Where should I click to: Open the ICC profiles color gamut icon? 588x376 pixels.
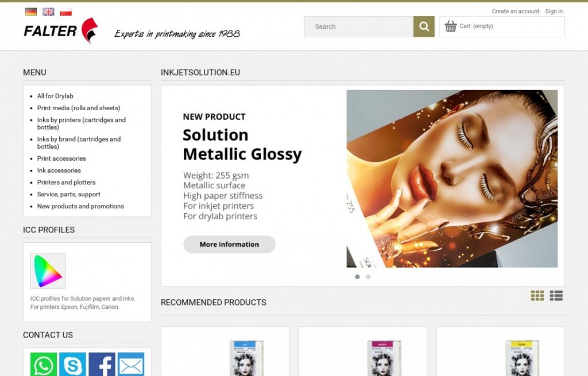click(48, 271)
